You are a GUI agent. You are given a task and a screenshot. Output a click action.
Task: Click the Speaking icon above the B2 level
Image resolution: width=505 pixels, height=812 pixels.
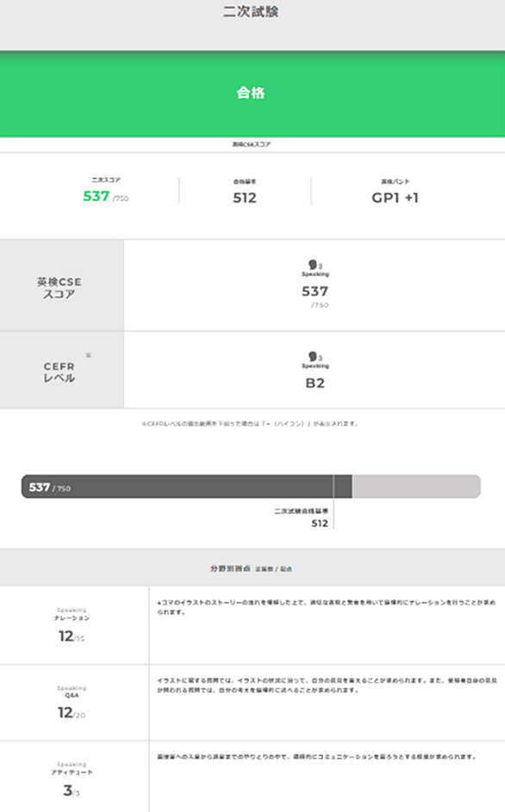coord(315,356)
